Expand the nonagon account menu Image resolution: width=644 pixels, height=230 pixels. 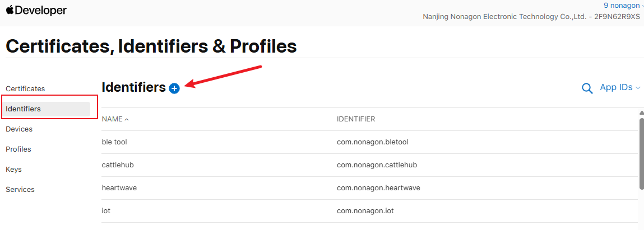click(623, 6)
